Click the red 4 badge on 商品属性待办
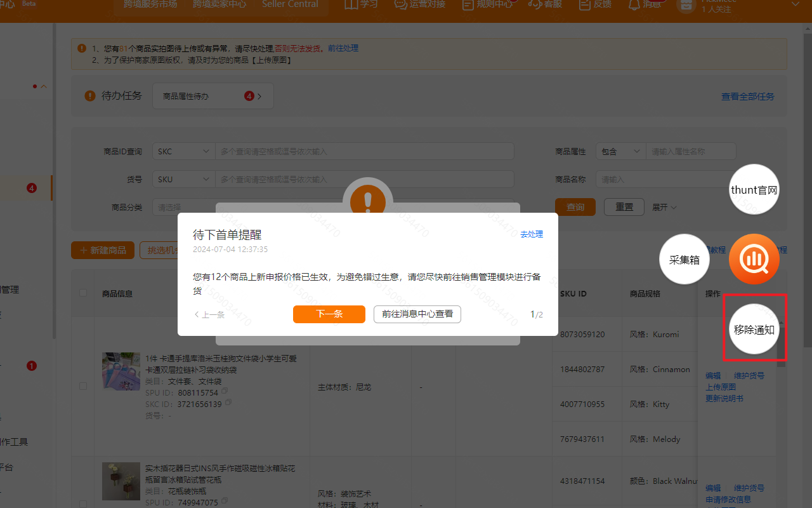The width and height of the screenshot is (812, 508). pyautogui.click(x=249, y=96)
